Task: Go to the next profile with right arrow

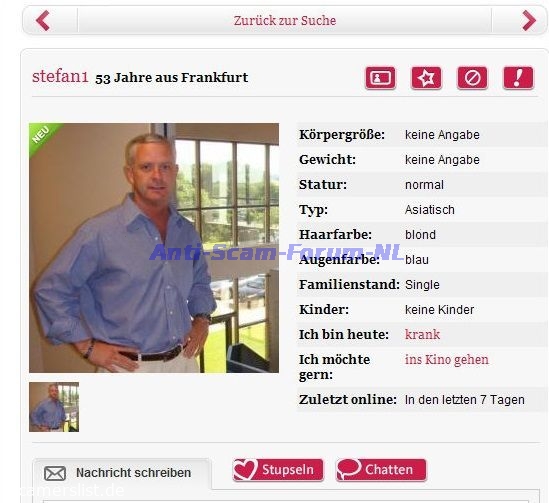Action: point(529,21)
